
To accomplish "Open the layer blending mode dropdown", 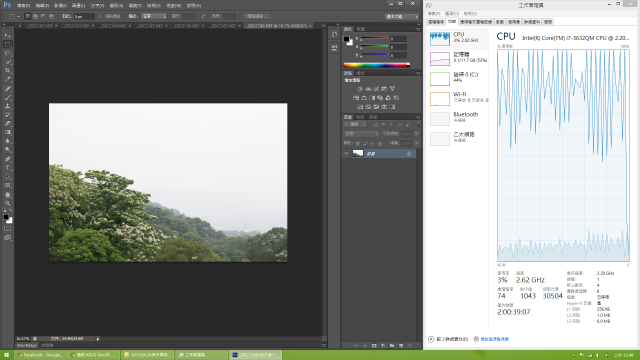I will (361, 134).
